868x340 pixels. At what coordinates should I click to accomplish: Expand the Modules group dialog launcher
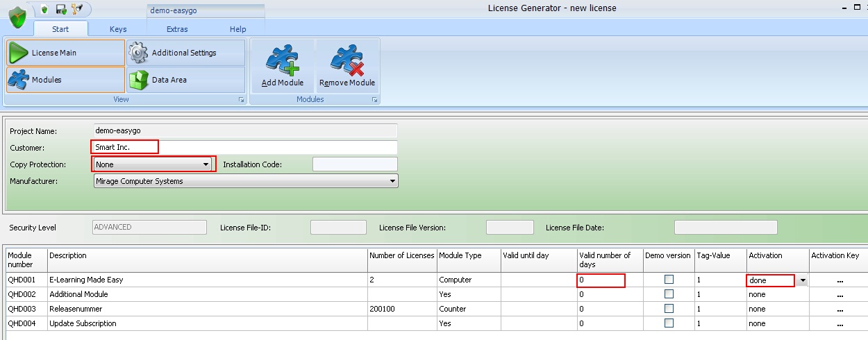pos(374,100)
